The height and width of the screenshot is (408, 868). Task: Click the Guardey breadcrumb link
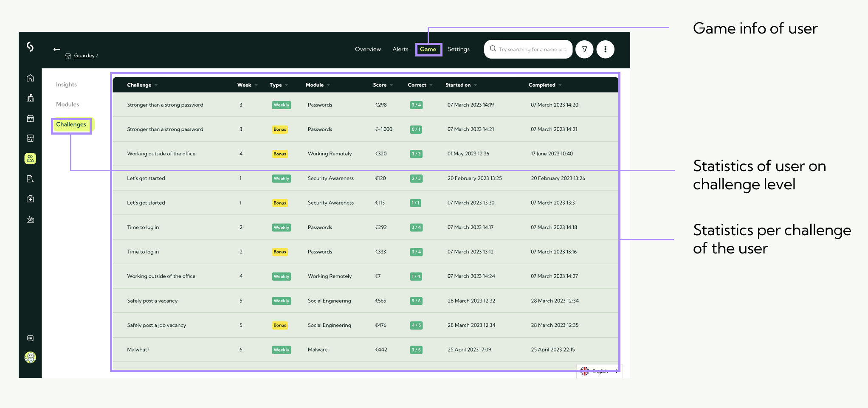tap(84, 56)
